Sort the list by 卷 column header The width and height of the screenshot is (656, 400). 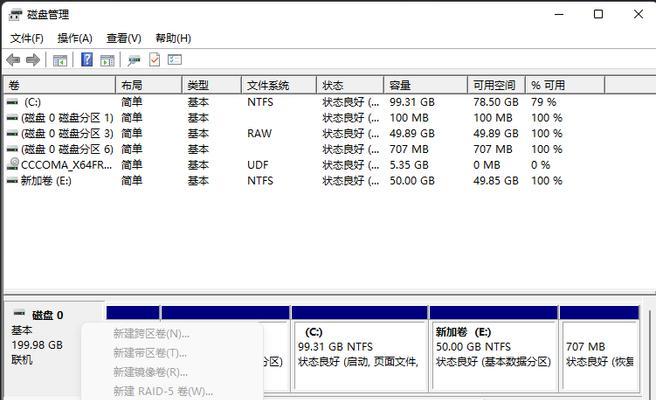coord(60,86)
